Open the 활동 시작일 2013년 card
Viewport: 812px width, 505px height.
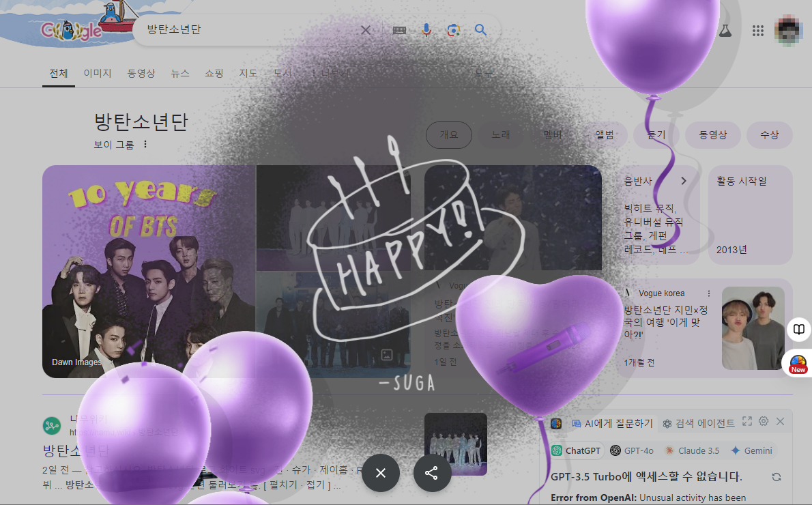[x=751, y=215]
